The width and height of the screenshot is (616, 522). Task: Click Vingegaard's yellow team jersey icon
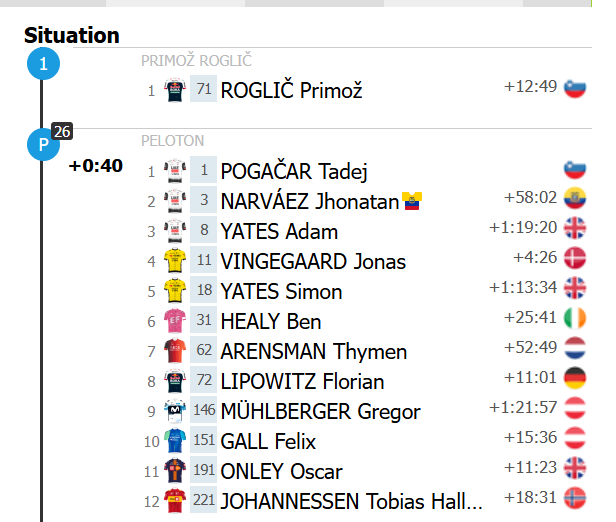(x=175, y=261)
